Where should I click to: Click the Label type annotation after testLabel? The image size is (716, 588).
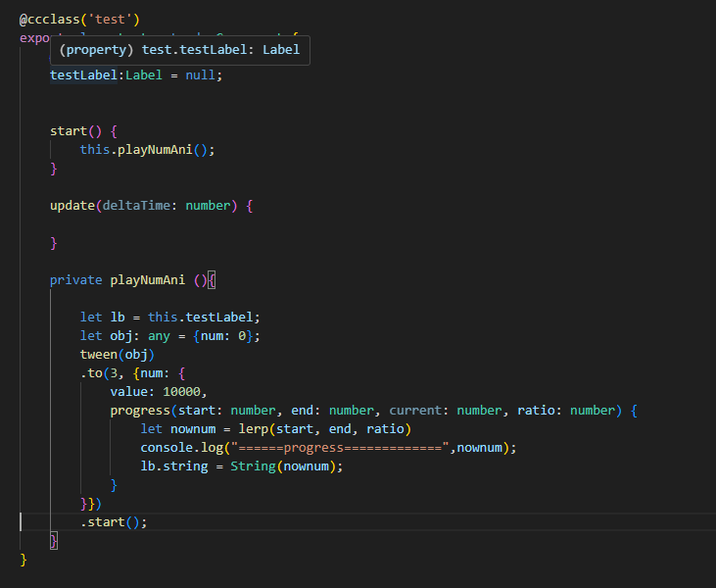(x=144, y=74)
